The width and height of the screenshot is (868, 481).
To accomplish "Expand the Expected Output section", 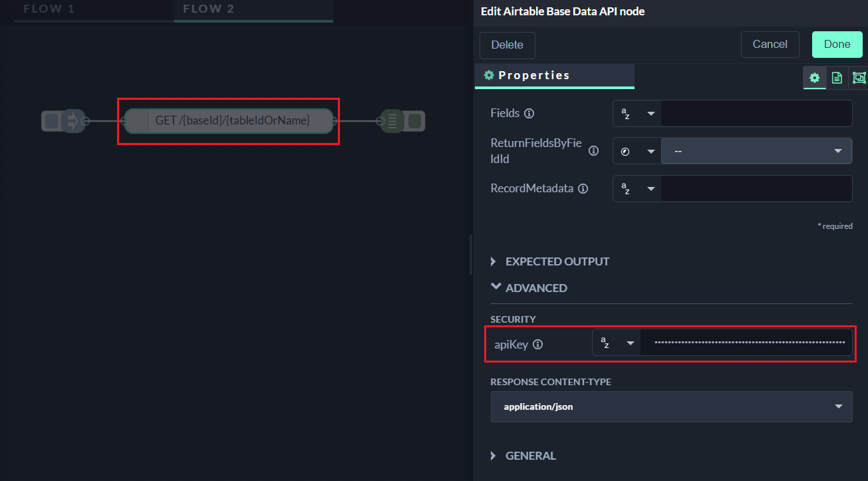I will pyautogui.click(x=557, y=261).
